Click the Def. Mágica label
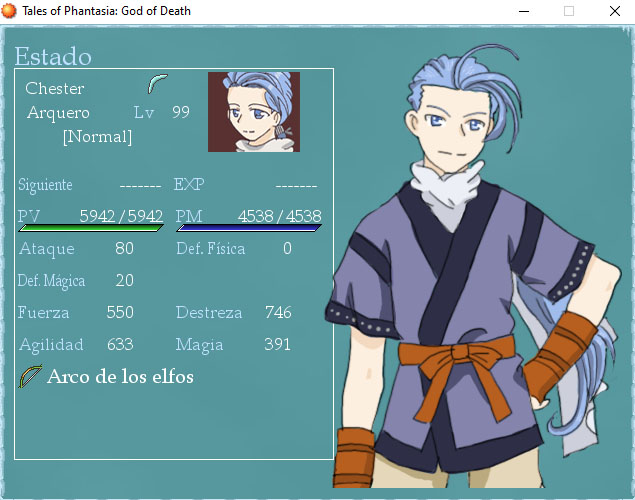 (51, 281)
